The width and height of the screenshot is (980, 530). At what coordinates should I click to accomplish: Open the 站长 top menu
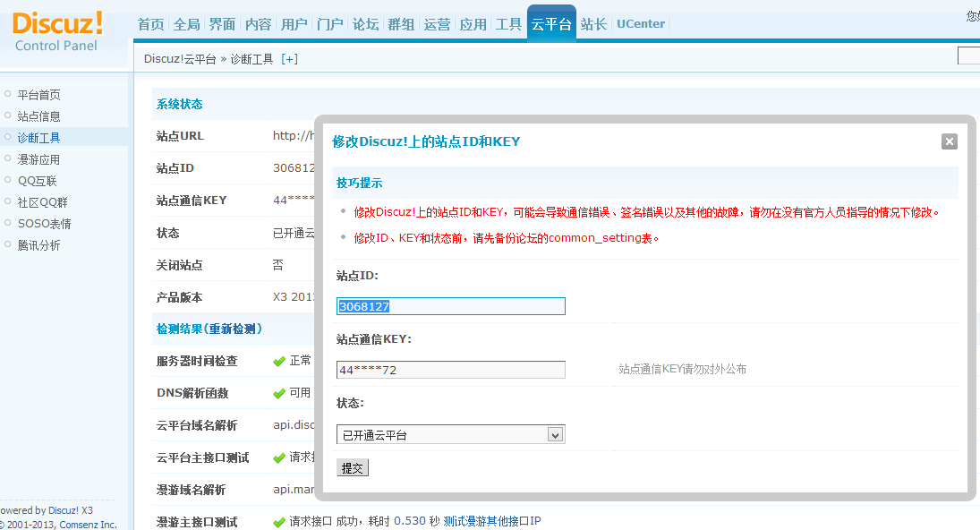pos(593,24)
